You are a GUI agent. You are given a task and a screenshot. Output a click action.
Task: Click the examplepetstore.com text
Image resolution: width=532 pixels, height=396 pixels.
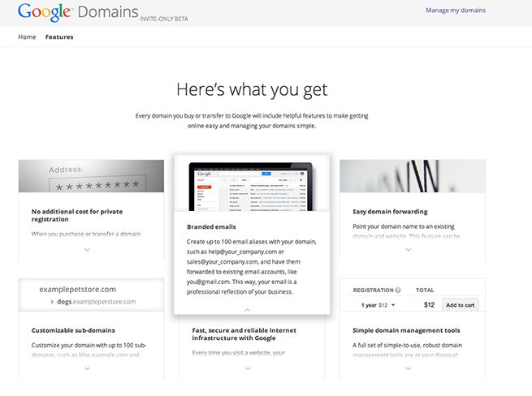tap(78, 289)
